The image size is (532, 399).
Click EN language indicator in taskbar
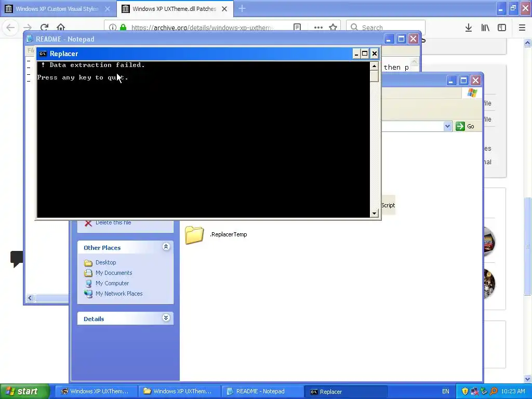tap(445, 392)
